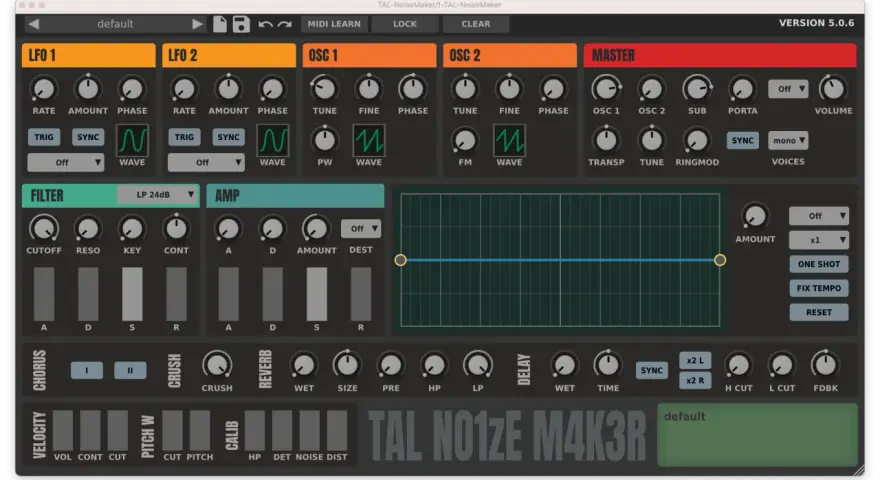Open envelope editor destination Off dropdown
880x480 pixels.
coord(819,216)
